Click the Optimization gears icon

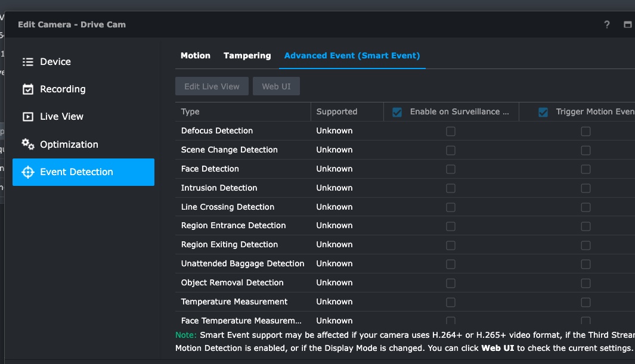pyautogui.click(x=26, y=144)
